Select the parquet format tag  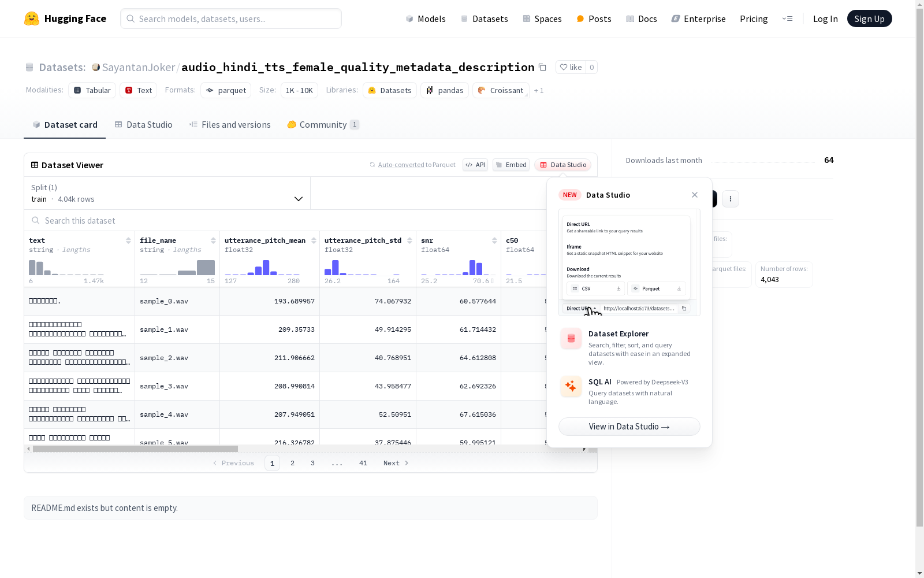tap(226, 90)
